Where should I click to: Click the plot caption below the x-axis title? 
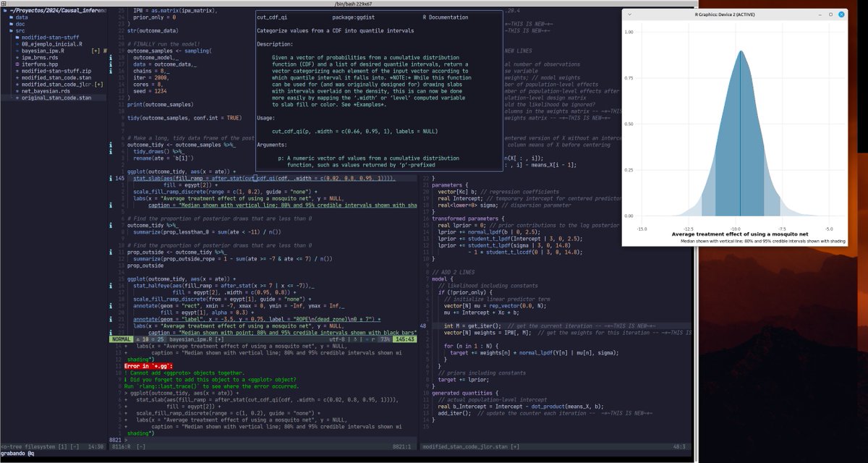coord(762,240)
